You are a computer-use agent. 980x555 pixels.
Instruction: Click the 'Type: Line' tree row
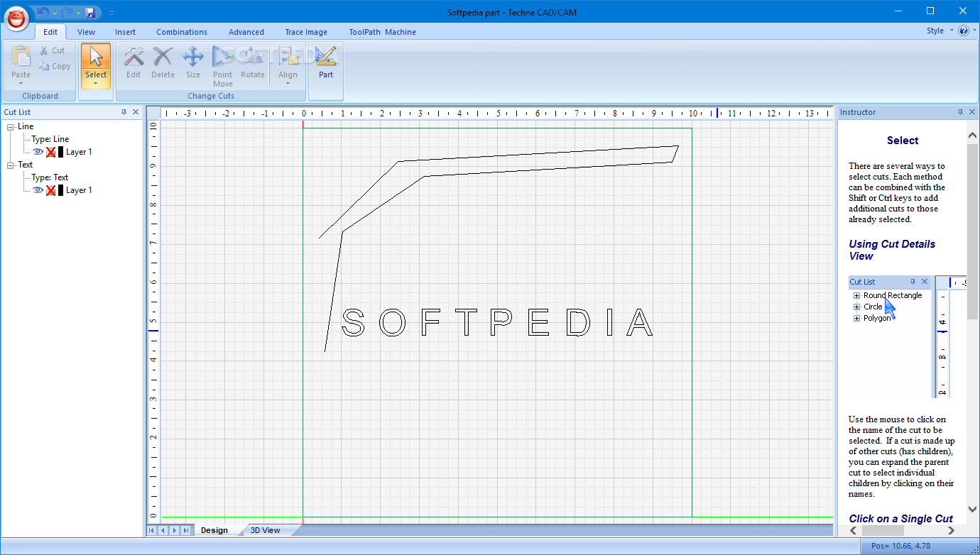[50, 139]
